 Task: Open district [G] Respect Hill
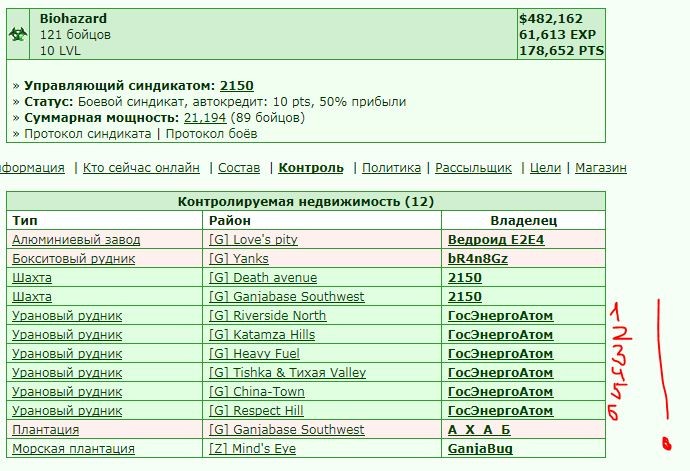click(x=256, y=410)
